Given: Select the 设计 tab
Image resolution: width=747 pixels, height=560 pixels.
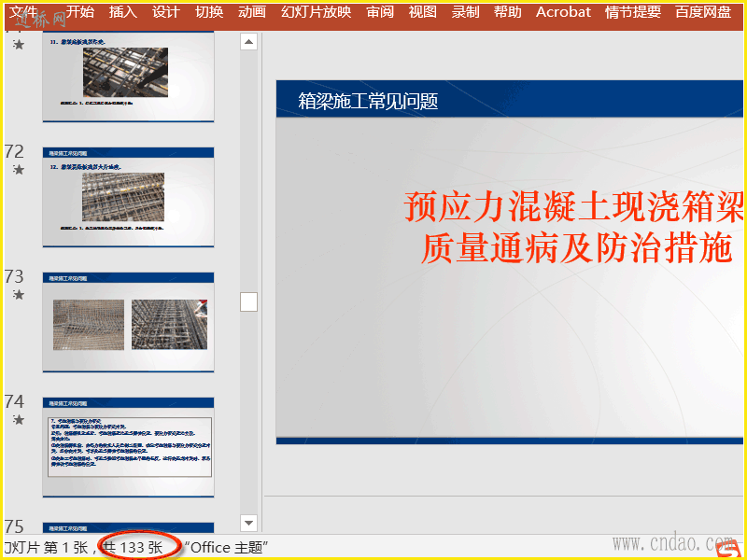Looking at the screenshot, I should point(166,12).
